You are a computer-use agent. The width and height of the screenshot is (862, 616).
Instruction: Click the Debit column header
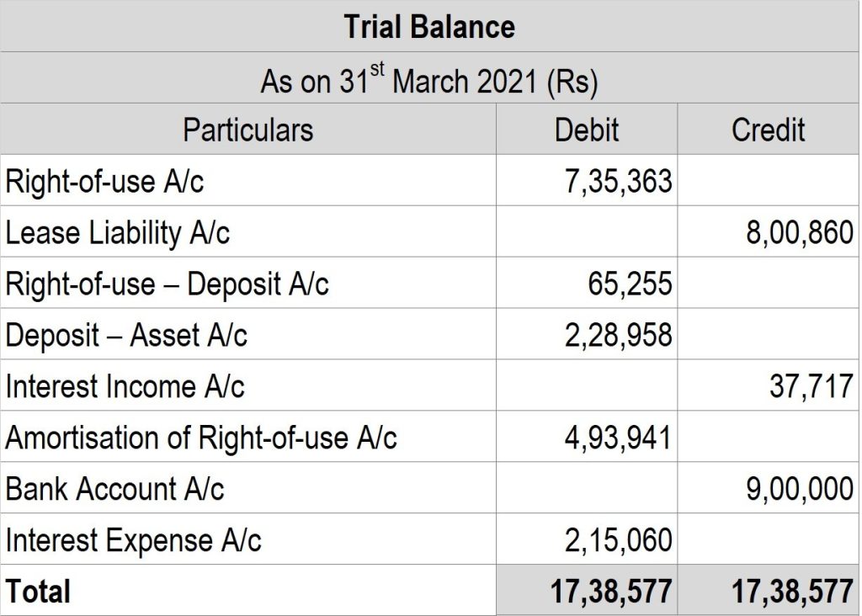tap(587, 130)
